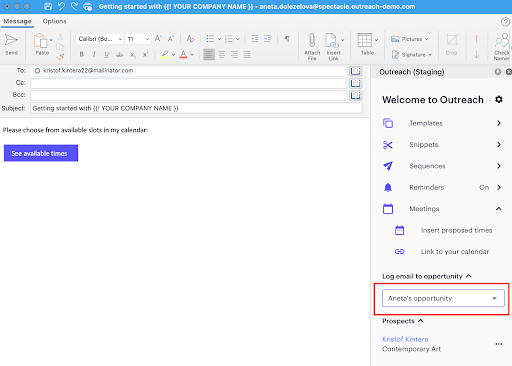Viewport: 512px width, 366px height.
Task: Open help with the question mark icon
Action: tap(505, 22)
